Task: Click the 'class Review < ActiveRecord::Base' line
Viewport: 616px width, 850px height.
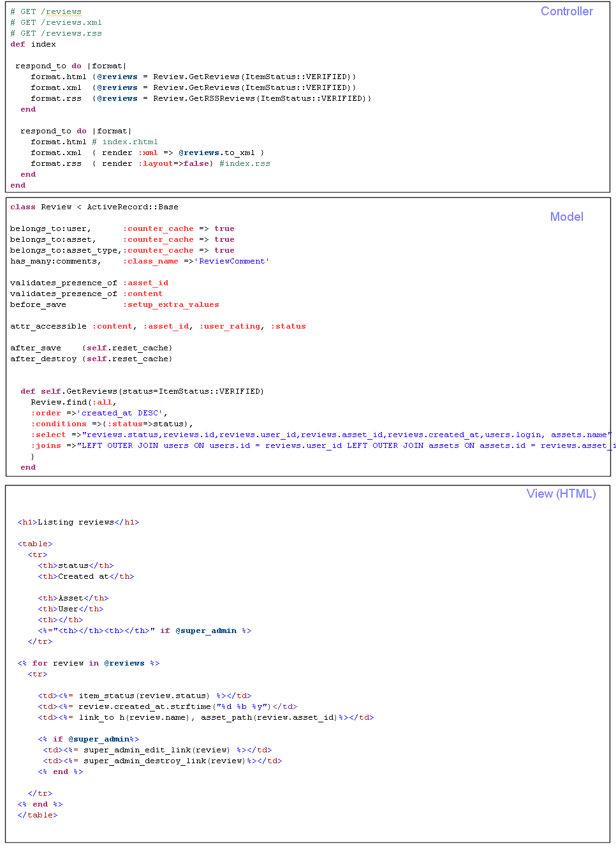Action: [94, 207]
